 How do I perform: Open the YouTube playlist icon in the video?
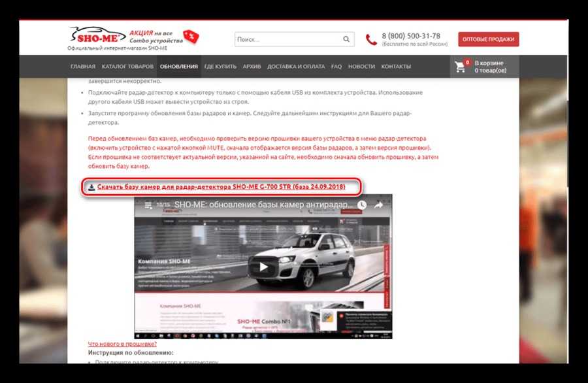tap(148, 205)
